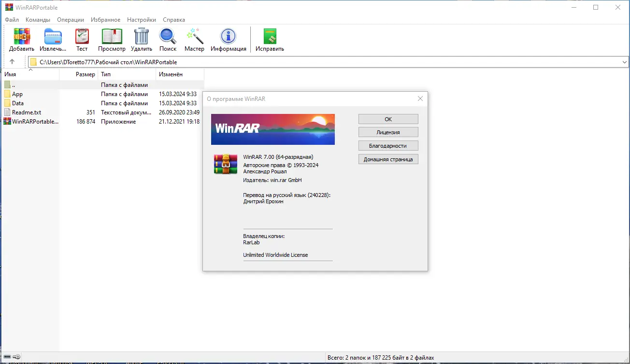Click the Удалить trash can icon

[142, 37]
